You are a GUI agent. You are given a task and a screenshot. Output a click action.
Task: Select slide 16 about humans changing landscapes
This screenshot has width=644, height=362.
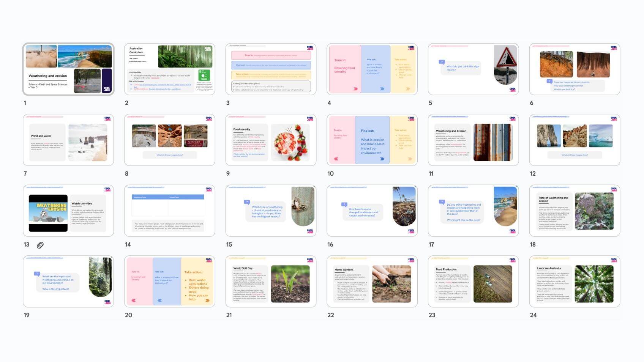click(x=372, y=211)
